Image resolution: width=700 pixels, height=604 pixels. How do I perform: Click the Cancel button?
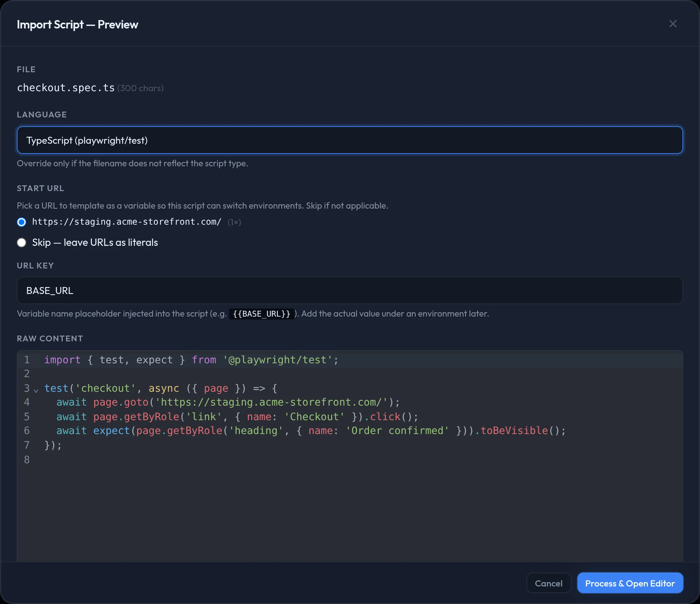[548, 583]
